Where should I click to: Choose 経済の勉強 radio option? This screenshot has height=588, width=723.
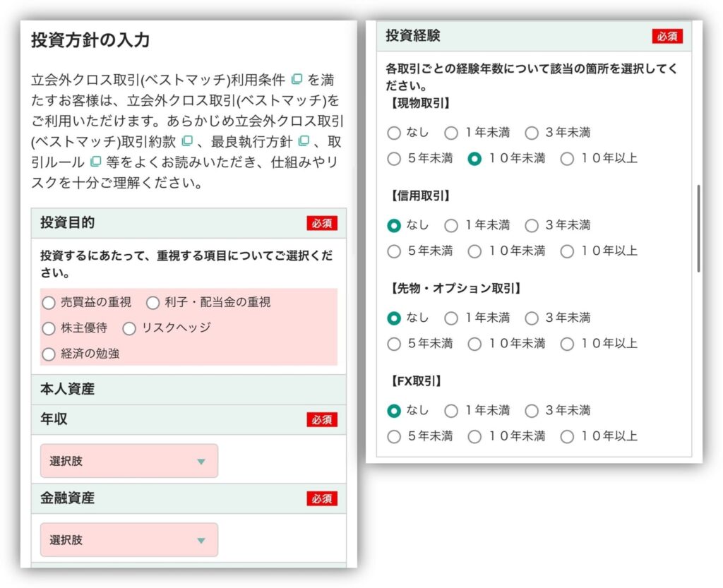click(49, 354)
